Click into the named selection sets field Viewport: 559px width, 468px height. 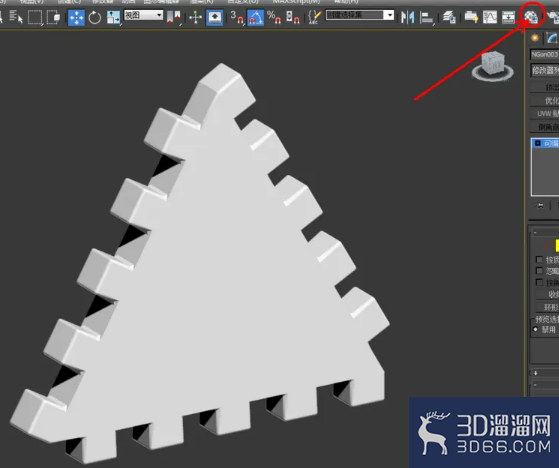355,15
